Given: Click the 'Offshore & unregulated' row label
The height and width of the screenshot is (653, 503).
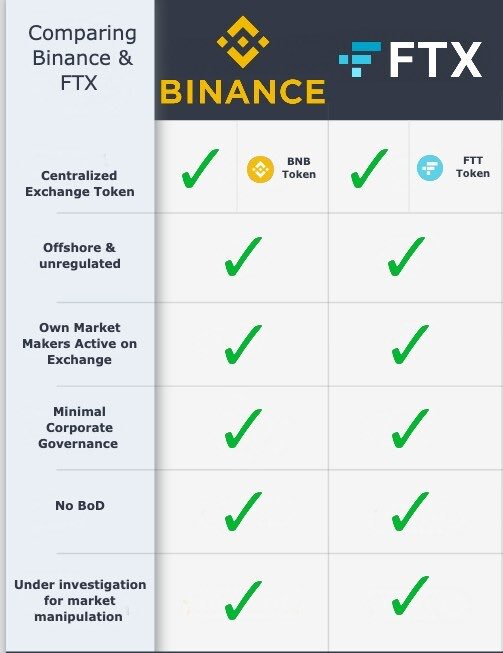Looking at the screenshot, I should 80,255.
